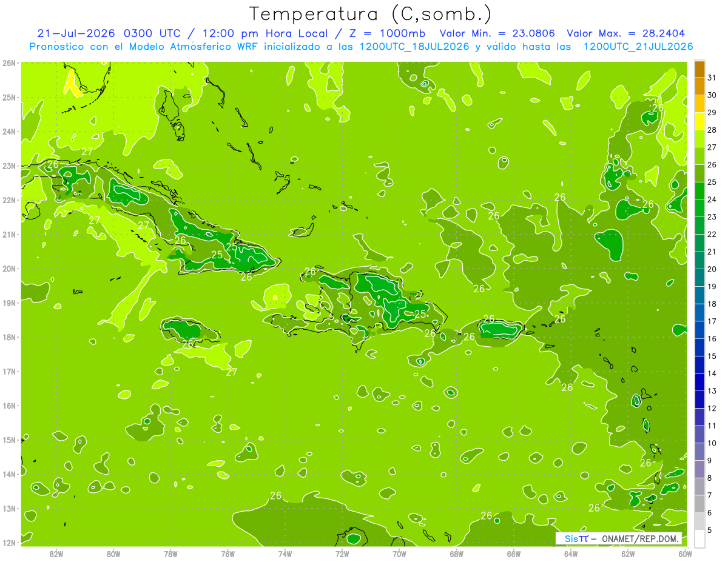The width and height of the screenshot is (728, 562).
Task: Click the 22N latitude axis label
Action: point(9,200)
